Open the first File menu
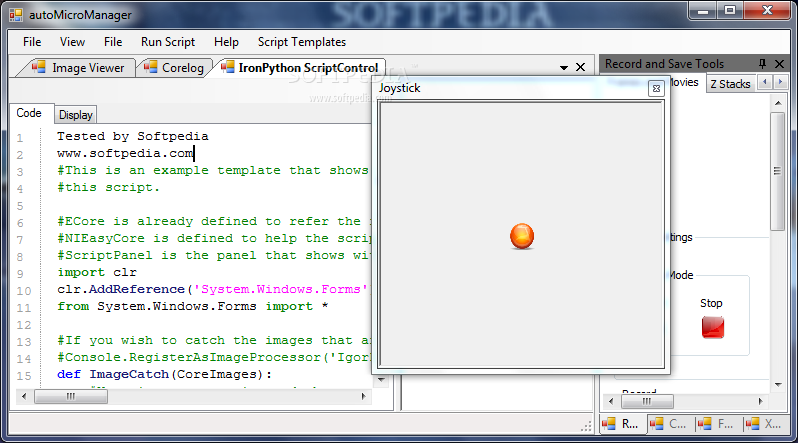 [x=32, y=42]
